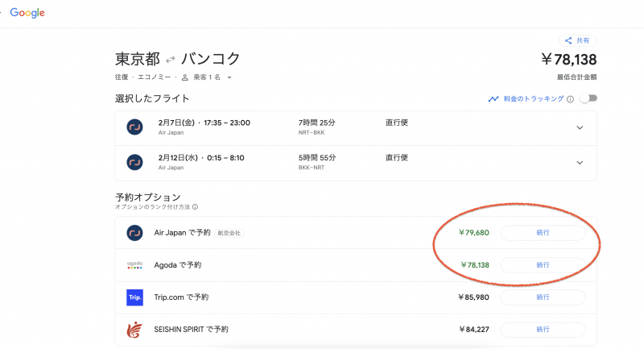Click 続行 for SEISHIN SPIRIT booking
The width and height of the screenshot is (644, 349).
click(x=543, y=330)
